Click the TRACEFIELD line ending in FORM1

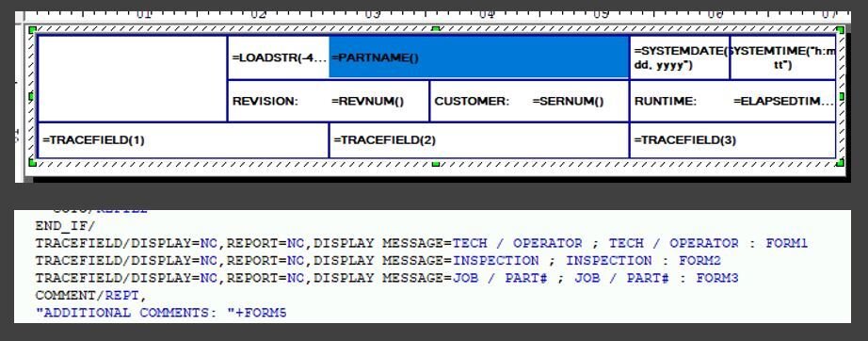422,244
